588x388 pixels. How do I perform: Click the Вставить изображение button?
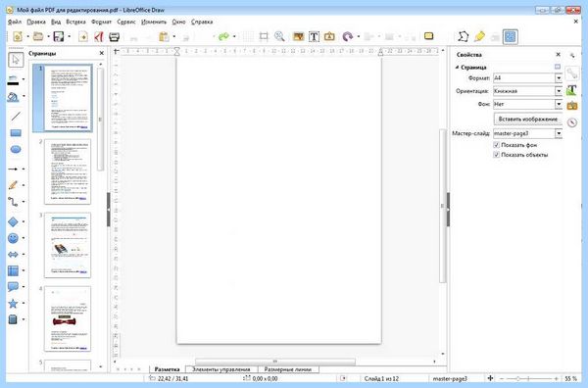click(527, 119)
